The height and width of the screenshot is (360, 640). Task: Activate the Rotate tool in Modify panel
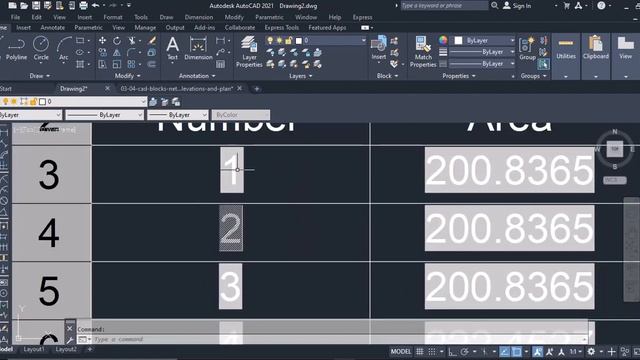point(117,40)
